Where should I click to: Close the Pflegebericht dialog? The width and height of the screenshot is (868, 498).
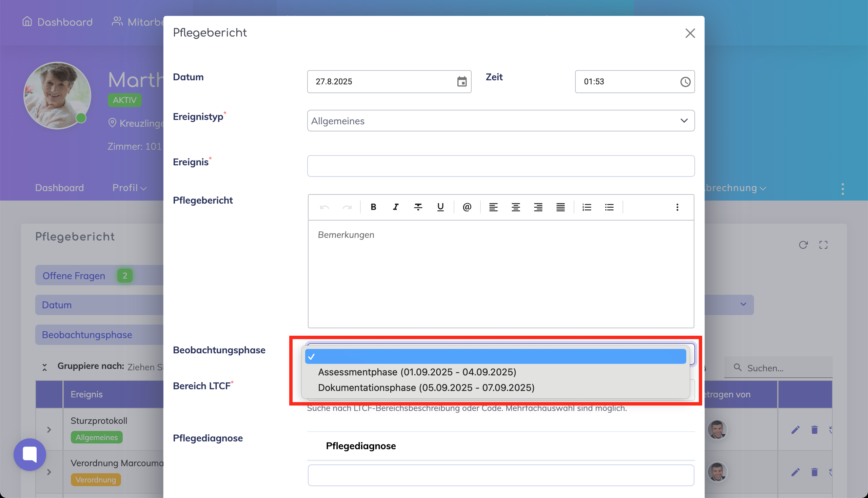690,33
